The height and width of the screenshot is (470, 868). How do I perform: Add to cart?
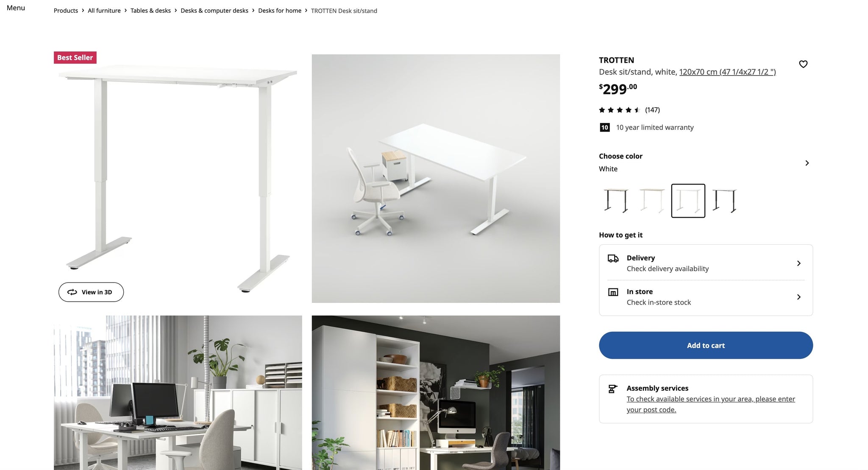coord(706,345)
